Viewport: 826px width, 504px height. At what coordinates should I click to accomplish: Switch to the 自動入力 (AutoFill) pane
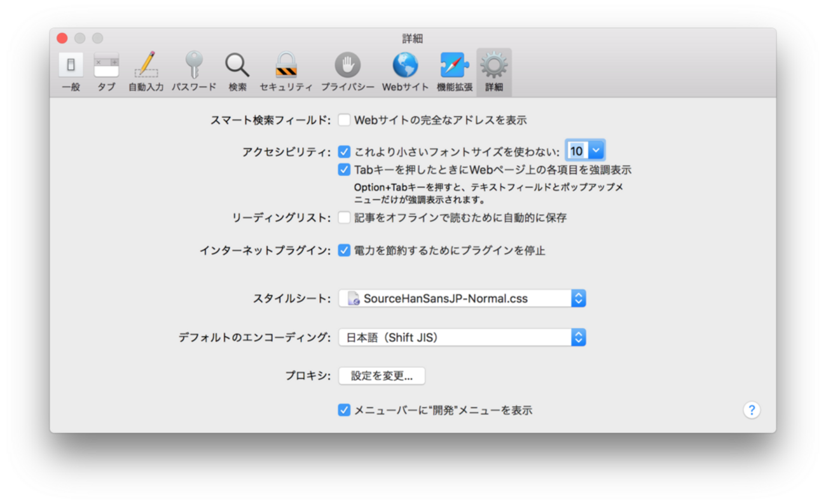coord(146,72)
